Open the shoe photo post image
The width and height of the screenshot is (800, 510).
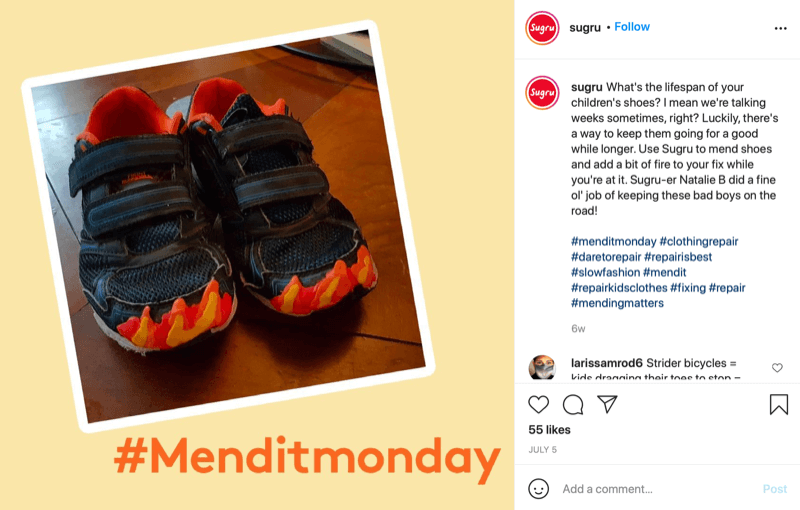(229, 226)
